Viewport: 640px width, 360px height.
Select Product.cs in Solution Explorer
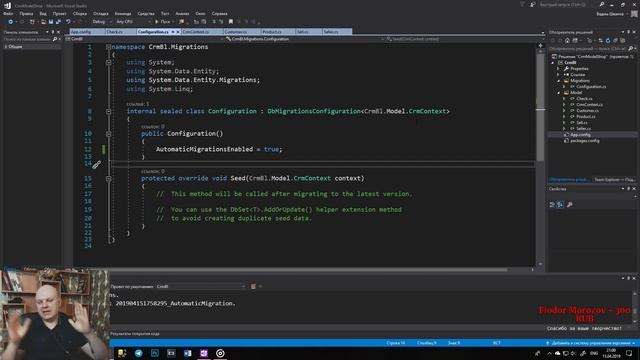click(586, 116)
